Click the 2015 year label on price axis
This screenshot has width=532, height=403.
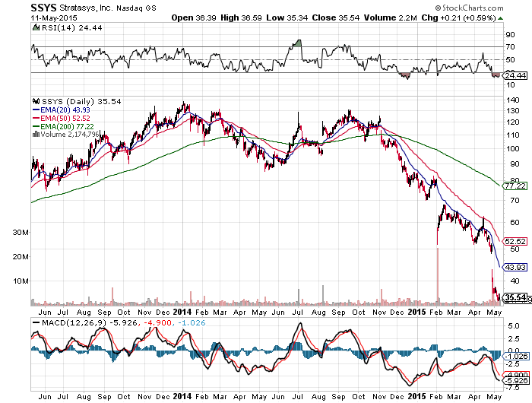(x=417, y=312)
